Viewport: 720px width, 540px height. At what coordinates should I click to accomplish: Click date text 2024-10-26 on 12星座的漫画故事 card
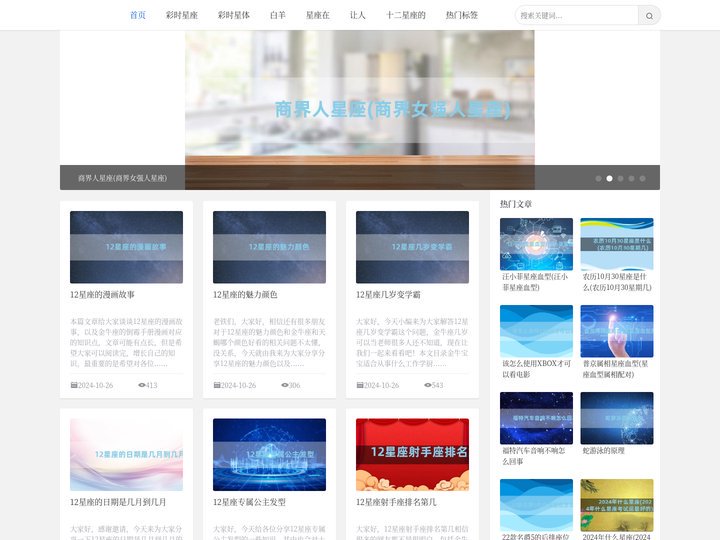point(96,385)
